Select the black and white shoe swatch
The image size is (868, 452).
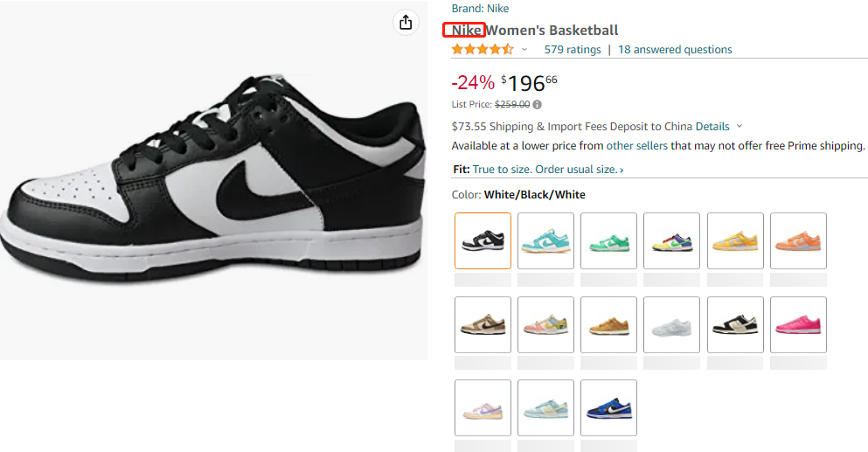click(483, 240)
